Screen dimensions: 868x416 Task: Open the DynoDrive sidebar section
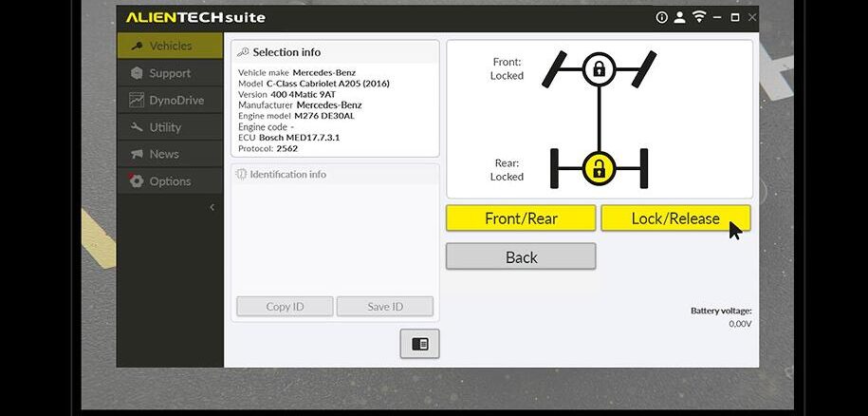point(170,101)
